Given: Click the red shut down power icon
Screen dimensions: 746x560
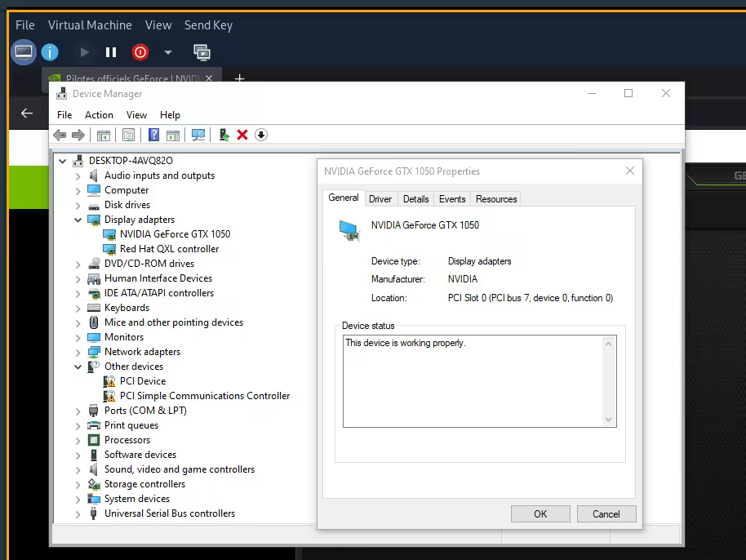Looking at the screenshot, I should click(x=140, y=52).
